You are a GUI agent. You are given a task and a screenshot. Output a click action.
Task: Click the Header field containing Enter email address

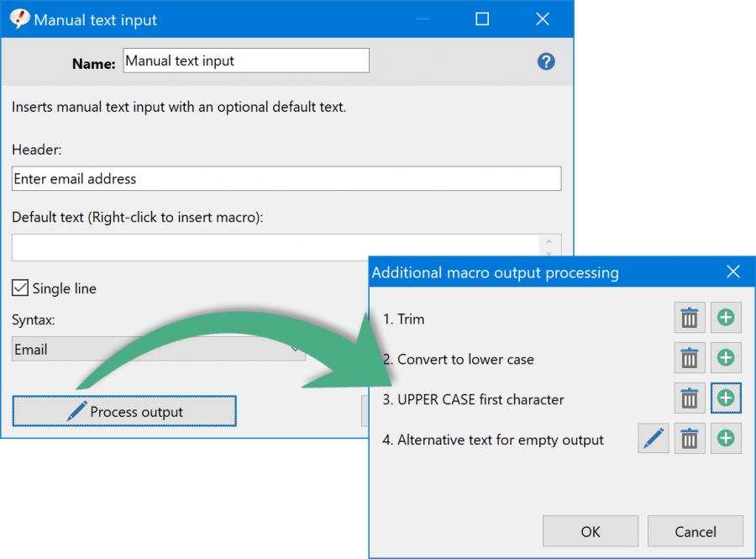pos(286,179)
